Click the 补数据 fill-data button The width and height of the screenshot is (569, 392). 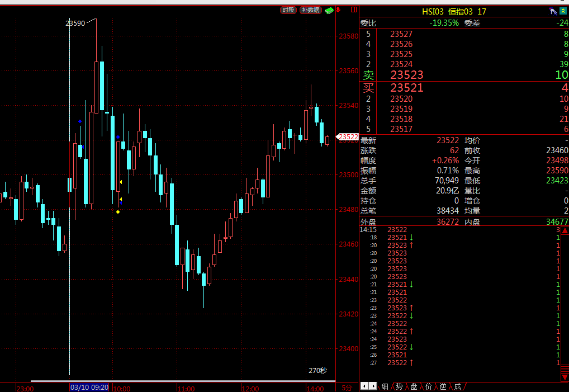[x=311, y=10]
